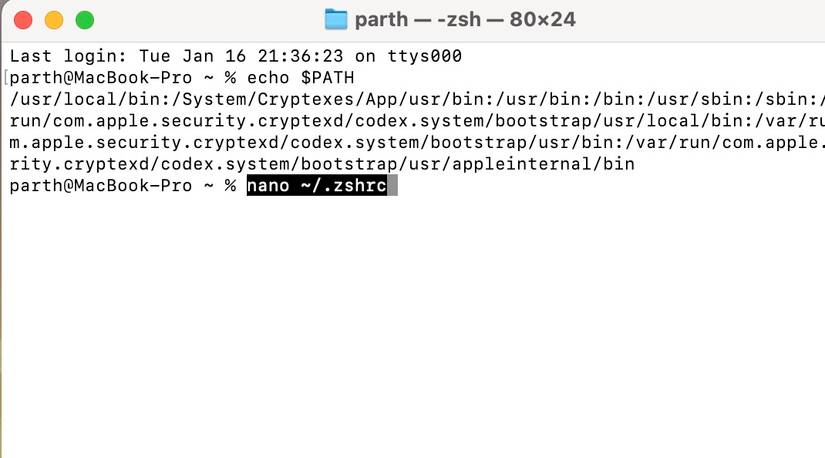Click the prompt mark bracket beside first prompt
Viewport: 825px width, 458px height.
tap(6, 78)
